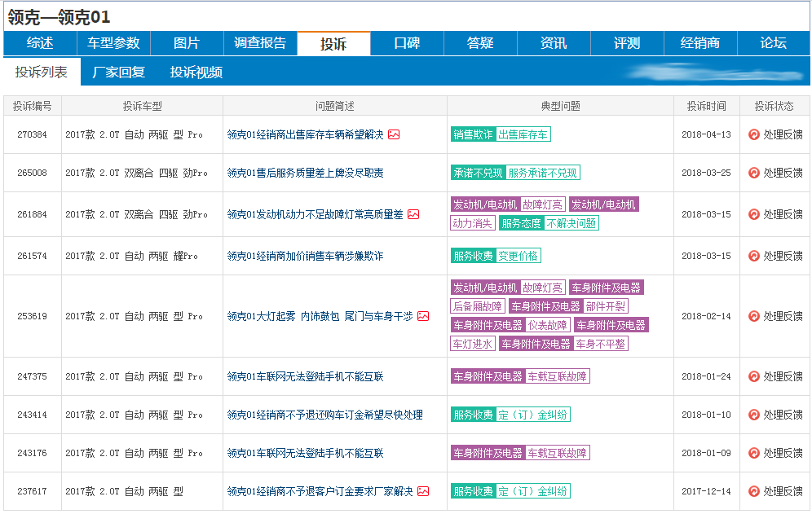Click the 投诉时间 column header
This screenshot has height=514, width=812.
tap(707, 106)
